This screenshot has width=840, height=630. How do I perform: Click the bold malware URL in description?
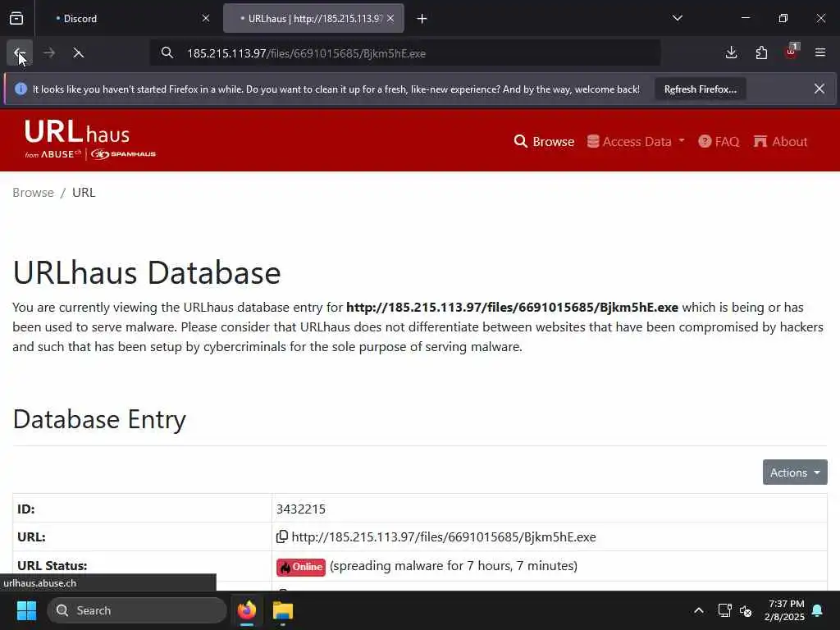pos(512,308)
